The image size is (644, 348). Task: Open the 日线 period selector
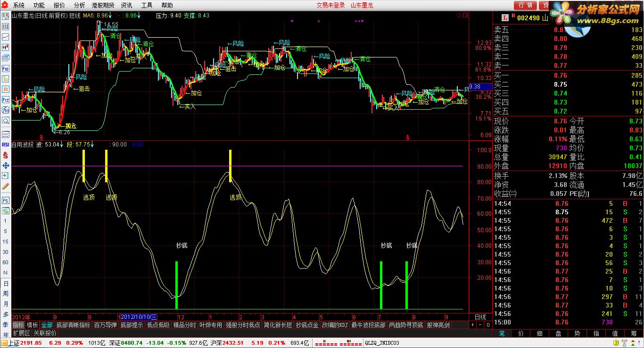tap(480, 317)
